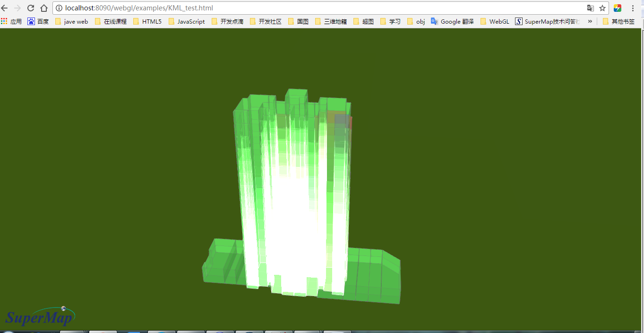Screen dimensions: 644x333
Task: Expand the 其他书签 folder
Action: pos(618,21)
